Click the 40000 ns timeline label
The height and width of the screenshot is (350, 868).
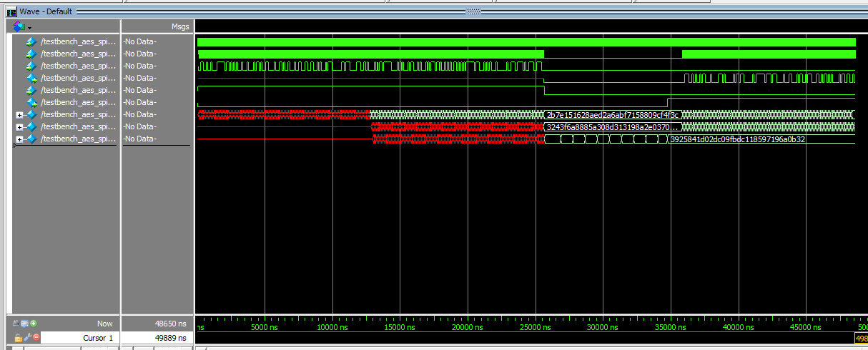tap(740, 327)
